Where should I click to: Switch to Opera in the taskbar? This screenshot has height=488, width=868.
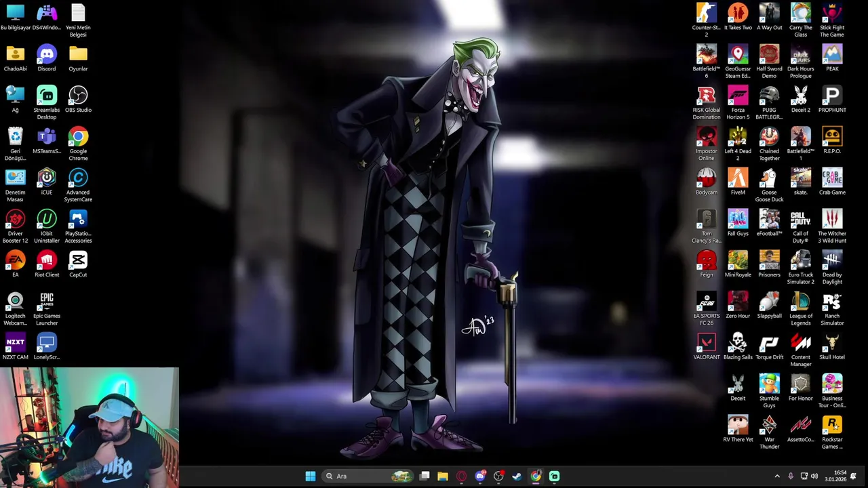462,476
